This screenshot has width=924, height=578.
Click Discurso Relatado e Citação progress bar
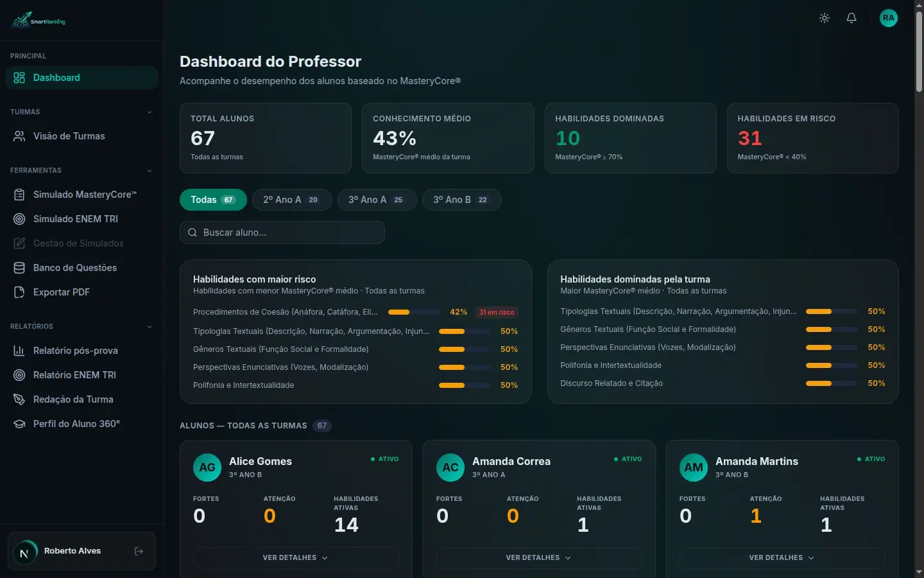(x=832, y=383)
